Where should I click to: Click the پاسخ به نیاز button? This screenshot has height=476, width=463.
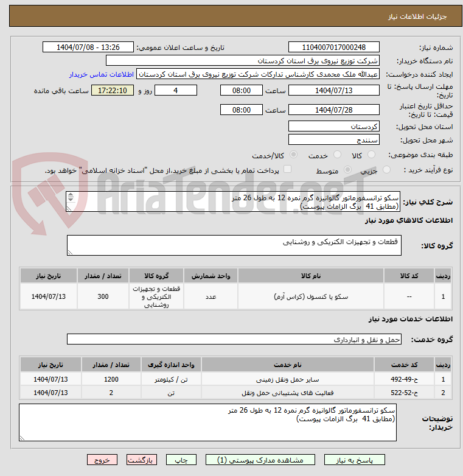click(x=354, y=460)
